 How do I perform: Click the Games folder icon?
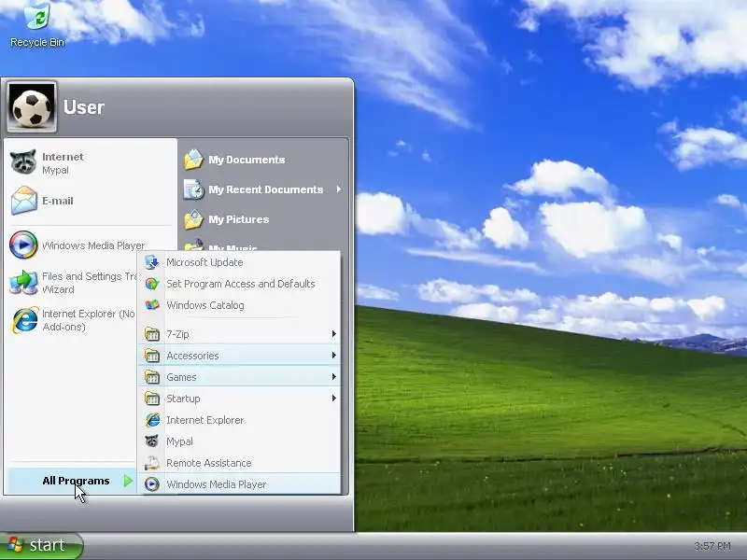tap(152, 377)
